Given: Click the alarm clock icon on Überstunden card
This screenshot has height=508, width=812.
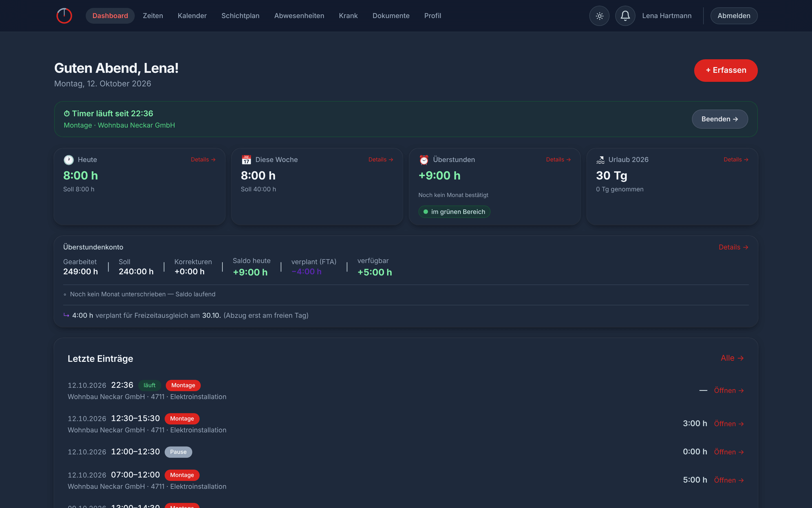Looking at the screenshot, I should 424,160.
